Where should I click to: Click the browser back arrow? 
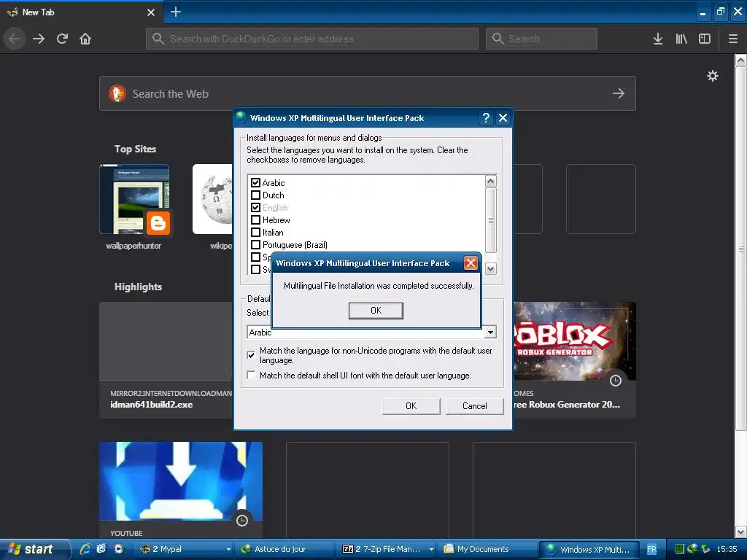pyautogui.click(x=15, y=39)
